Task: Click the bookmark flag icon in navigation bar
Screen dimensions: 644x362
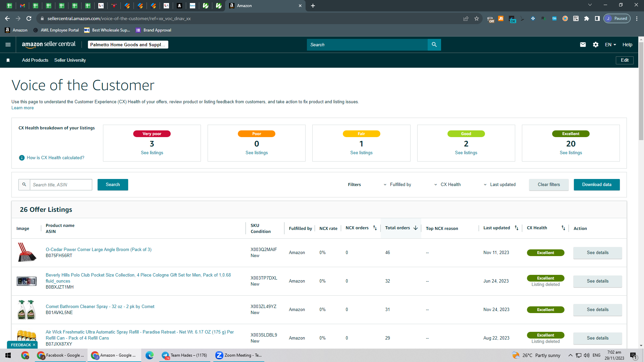Action: coord(8,60)
